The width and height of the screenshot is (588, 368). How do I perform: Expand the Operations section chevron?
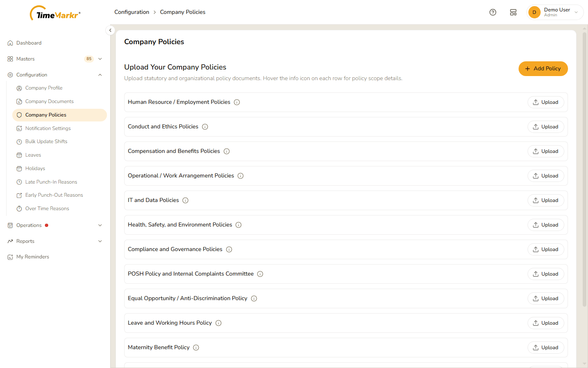(x=100, y=225)
